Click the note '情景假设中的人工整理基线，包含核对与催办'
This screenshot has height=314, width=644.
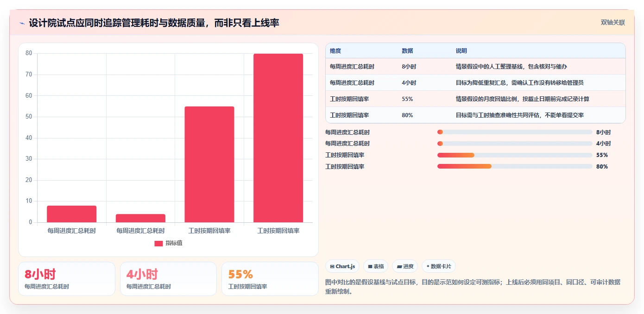(x=511, y=67)
